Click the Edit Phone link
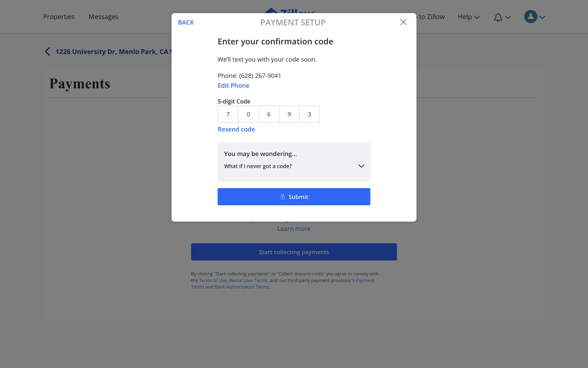This screenshot has height=368, width=588. pyautogui.click(x=233, y=86)
